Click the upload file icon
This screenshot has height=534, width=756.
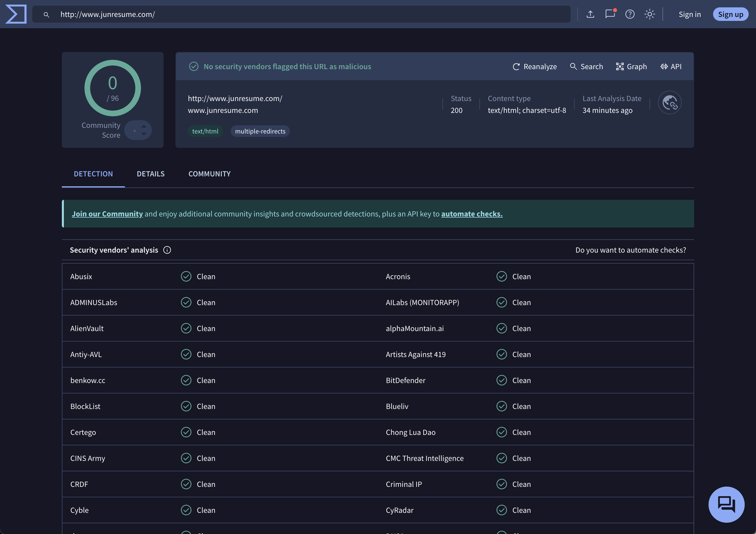coord(590,14)
